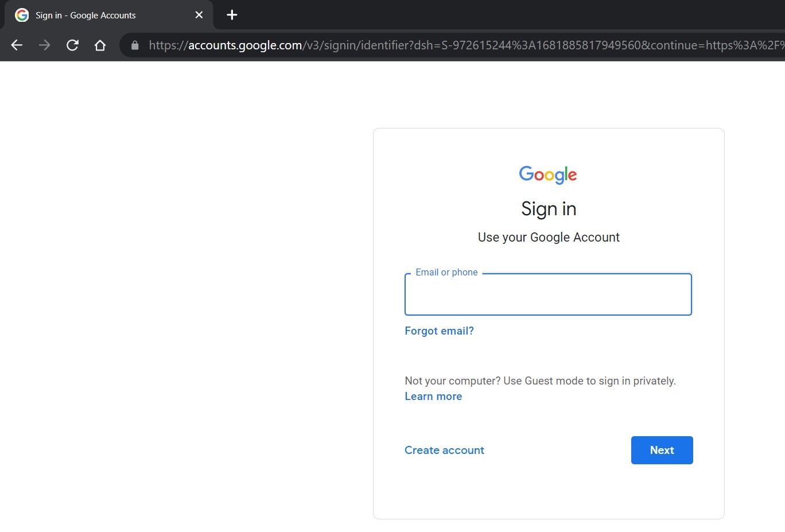This screenshot has width=785, height=532.
Task: Close the Sign in Google Accounts tab
Action: (x=199, y=15)
